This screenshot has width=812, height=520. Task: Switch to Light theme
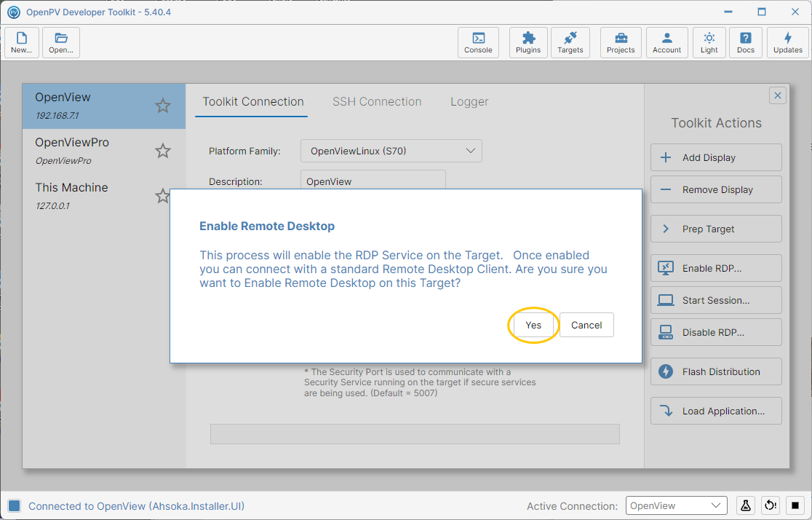tap(709, 42)
